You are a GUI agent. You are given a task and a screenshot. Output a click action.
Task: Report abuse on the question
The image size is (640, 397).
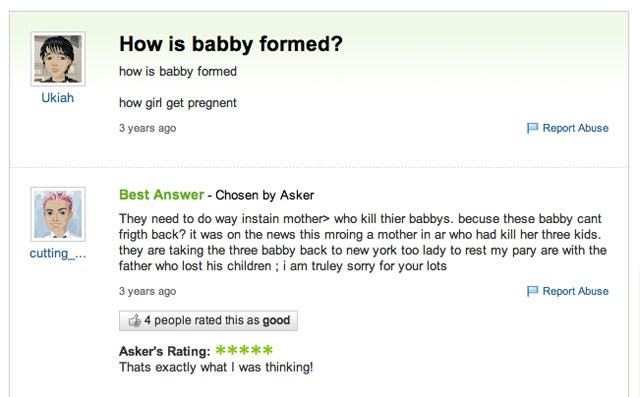(x=575, y=128)
